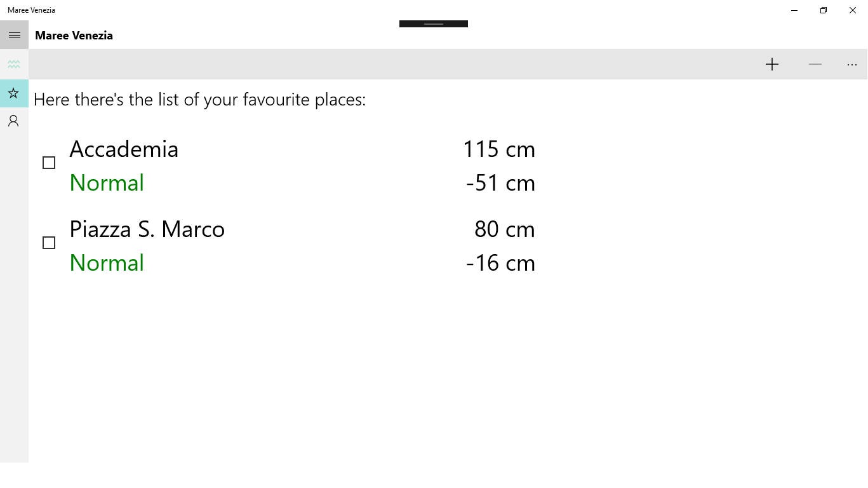Go to the tides wave page

(x=14, y=64)
